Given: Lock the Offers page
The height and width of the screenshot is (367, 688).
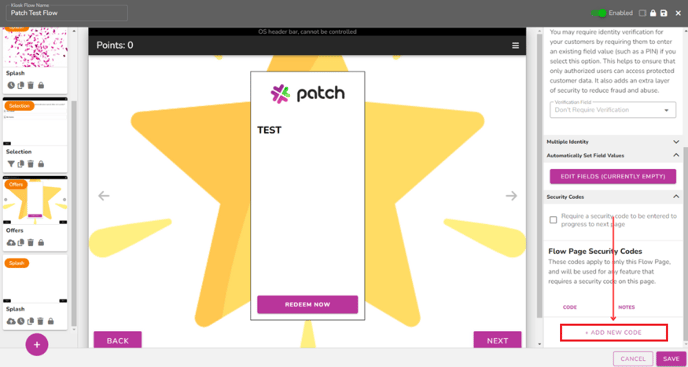Looking at the screenshot, I should [41, 242].
